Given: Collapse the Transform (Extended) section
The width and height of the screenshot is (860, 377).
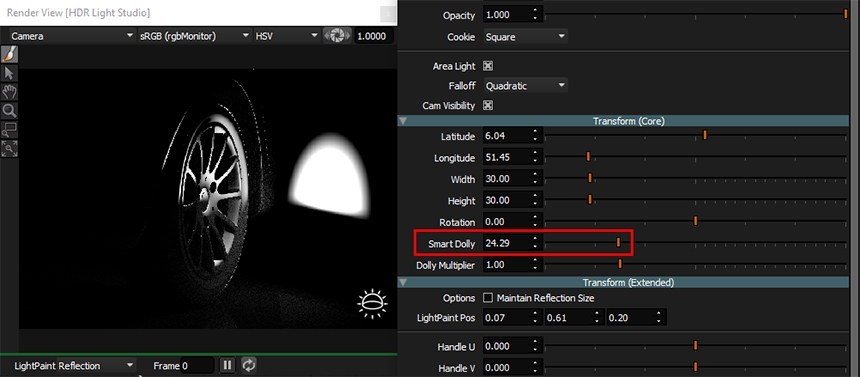Looking at the screenshot, I should [404, 283].
